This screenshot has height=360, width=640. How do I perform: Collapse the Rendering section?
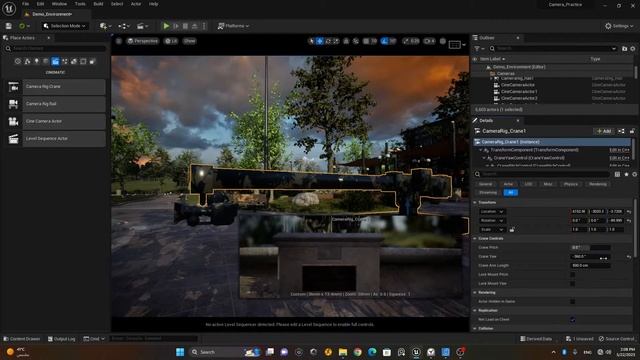coord(475,293)
